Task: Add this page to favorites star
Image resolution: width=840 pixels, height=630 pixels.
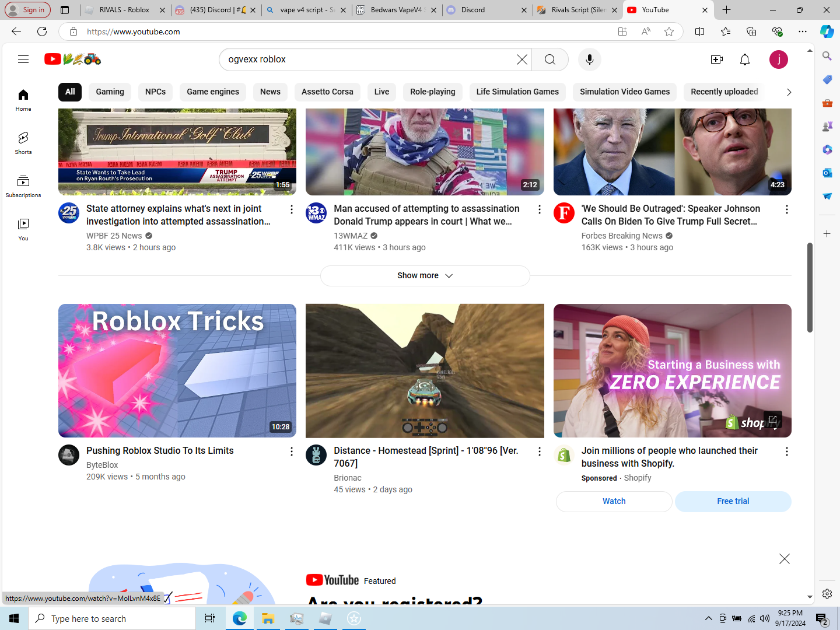Action: (669, 32)
